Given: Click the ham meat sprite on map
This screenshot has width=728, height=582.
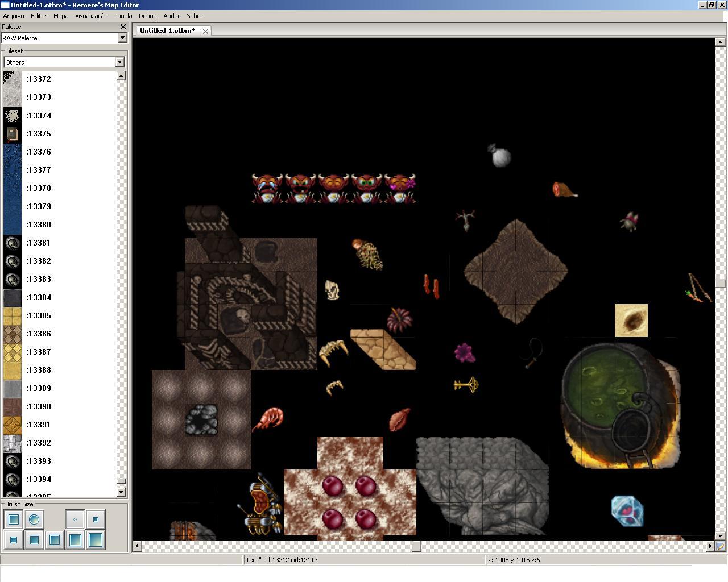Looking at the screenshot, I should [x=564, y=190].
